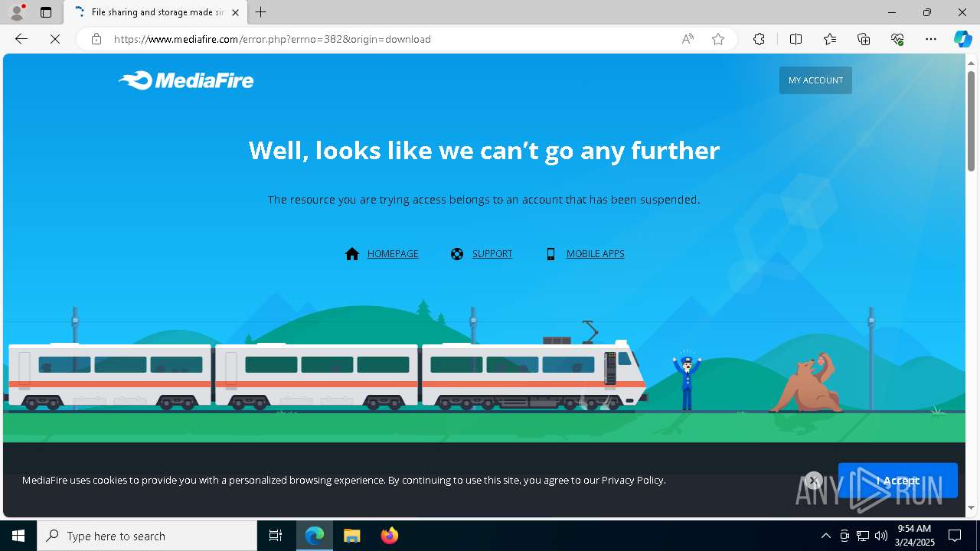Open network status tray icon

863,536
